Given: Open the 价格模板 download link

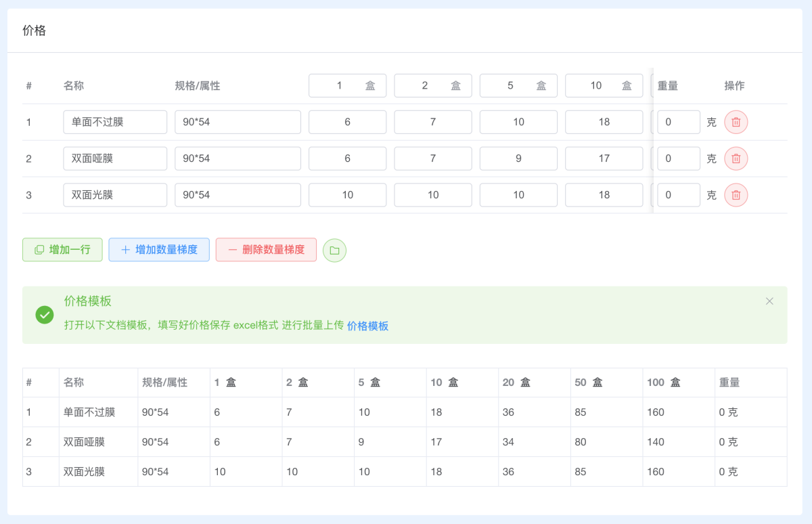Looking at the screenshot, I should point(367,326).
